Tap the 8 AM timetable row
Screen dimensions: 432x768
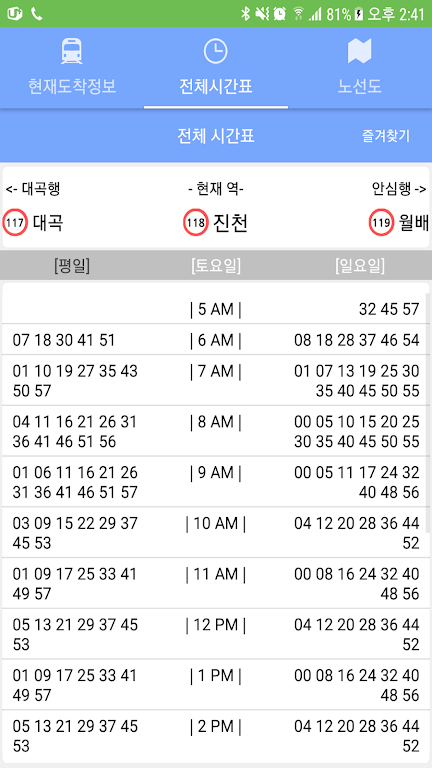click(216, 431)
